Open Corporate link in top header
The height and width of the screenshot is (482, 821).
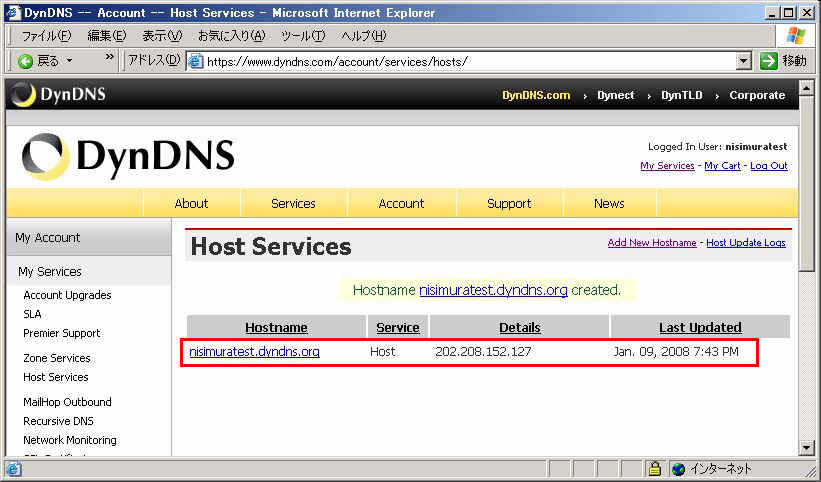(757, 95)
